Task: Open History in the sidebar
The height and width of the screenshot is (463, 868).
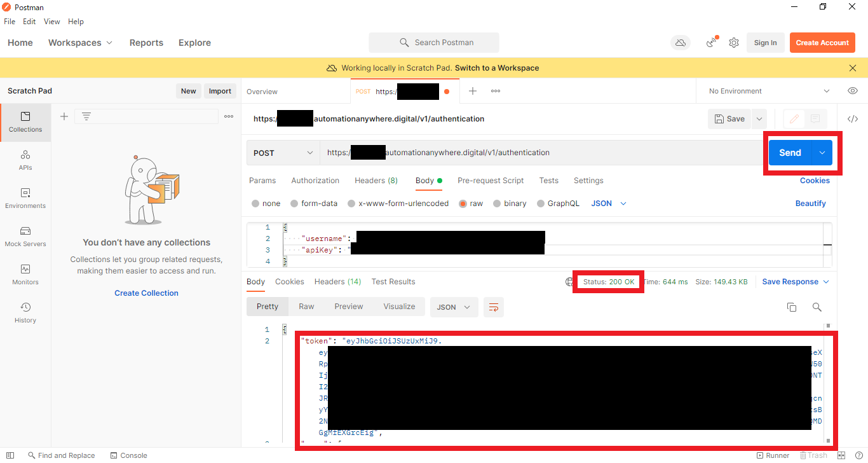Action: [25, 313]
